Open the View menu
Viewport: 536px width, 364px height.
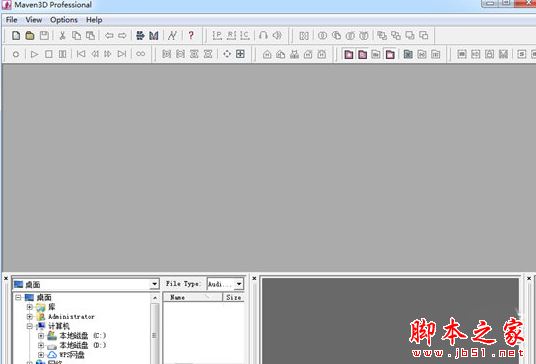coord(34,20)
